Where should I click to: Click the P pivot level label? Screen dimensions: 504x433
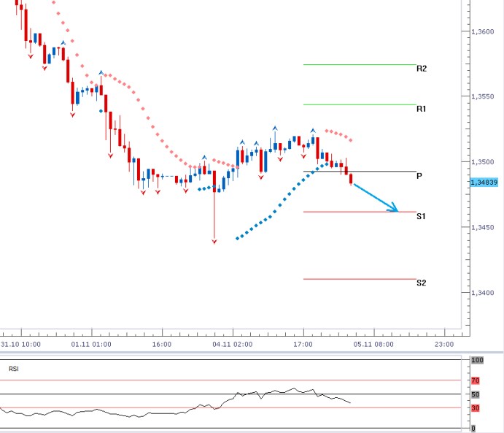tap(419, 176)
